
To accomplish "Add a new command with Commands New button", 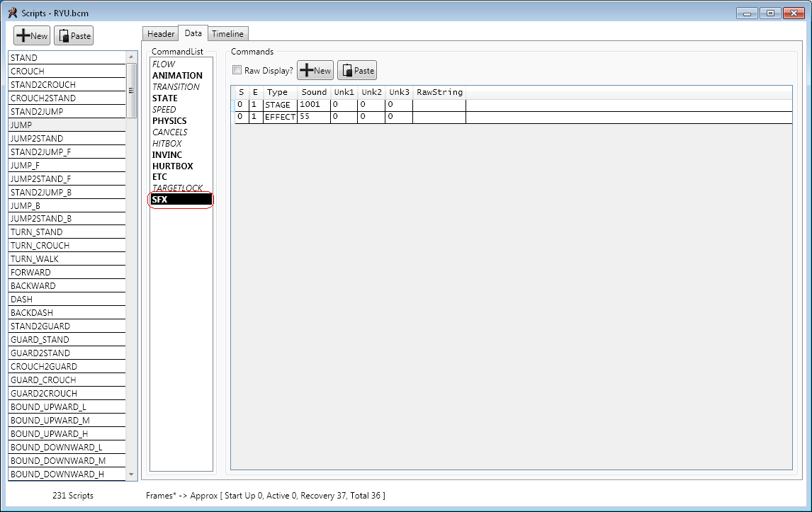I will 315,70.
